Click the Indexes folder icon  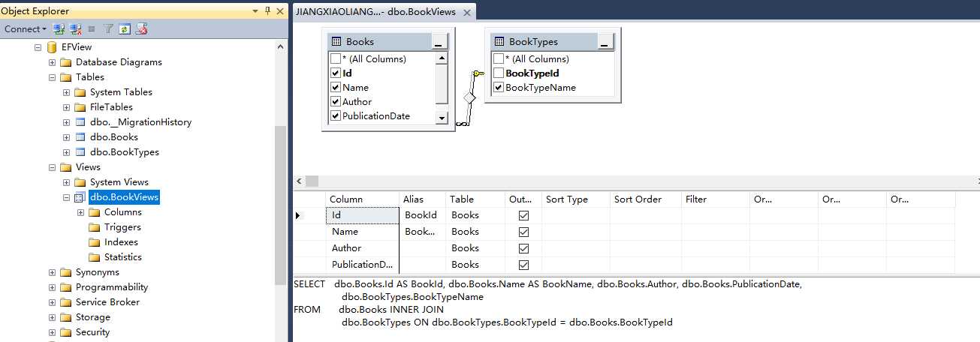[x=94, y=242]
